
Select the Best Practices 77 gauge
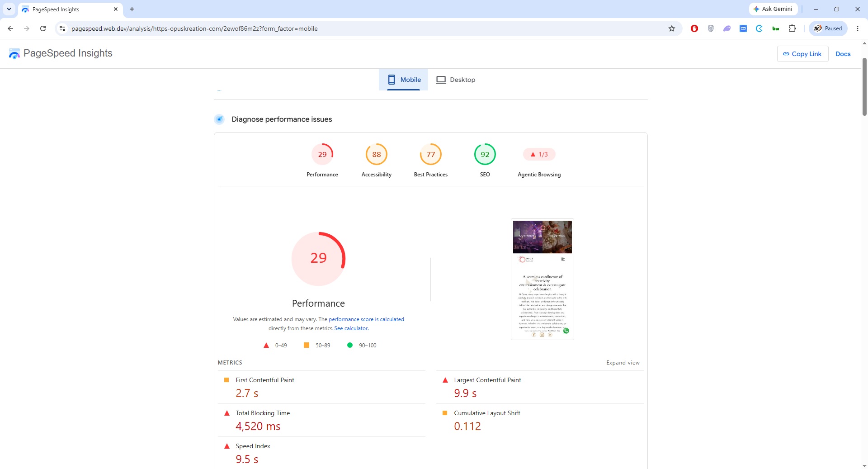(x=431, y=154)
